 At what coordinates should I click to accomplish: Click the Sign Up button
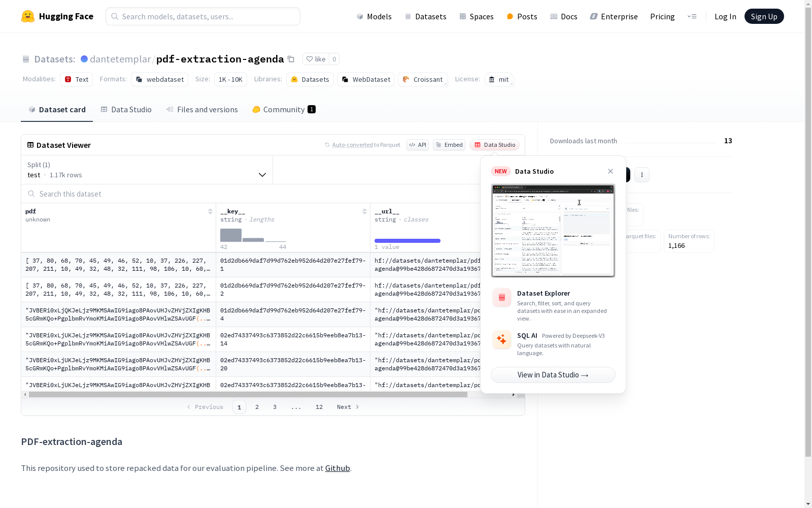click(764, 16)
